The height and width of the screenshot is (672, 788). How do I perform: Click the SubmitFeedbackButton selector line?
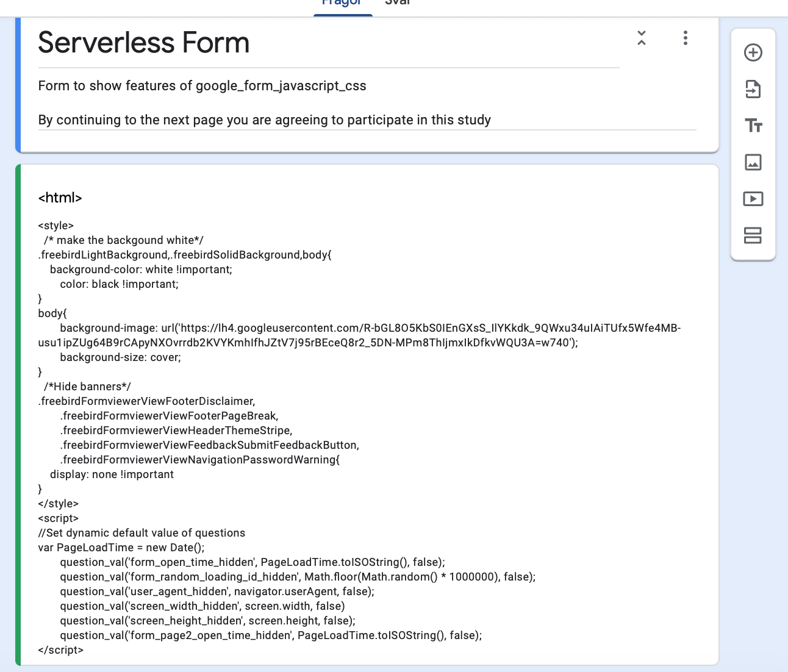tap(209, 445)
